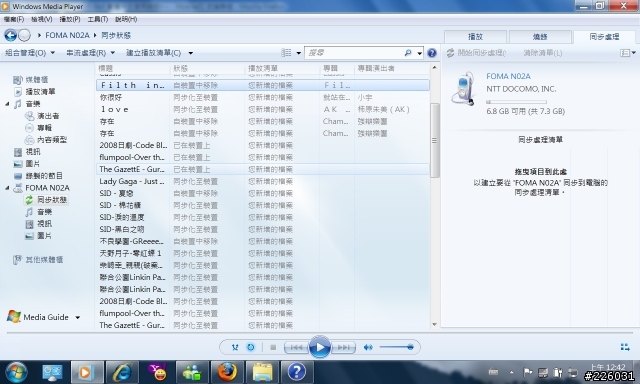Go back with the back arrow button
The image size is (640, 384).
(10, 36)
